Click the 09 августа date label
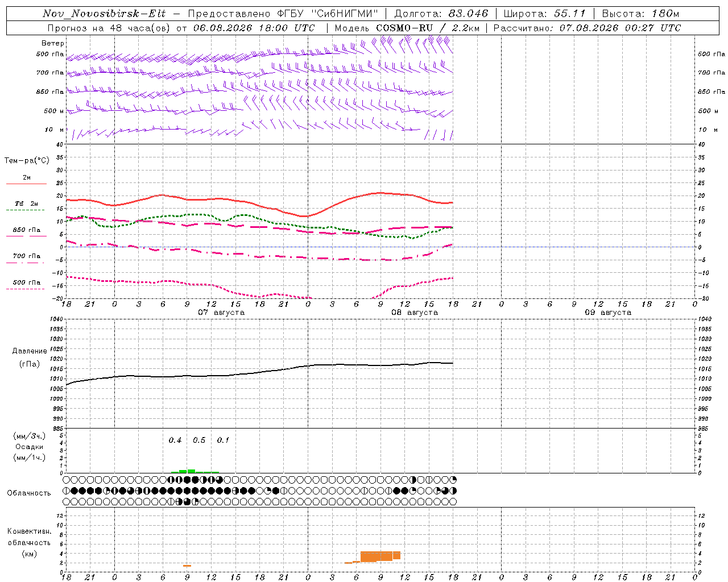The height and width of the screenshot is (582, 728). [608, 313]
